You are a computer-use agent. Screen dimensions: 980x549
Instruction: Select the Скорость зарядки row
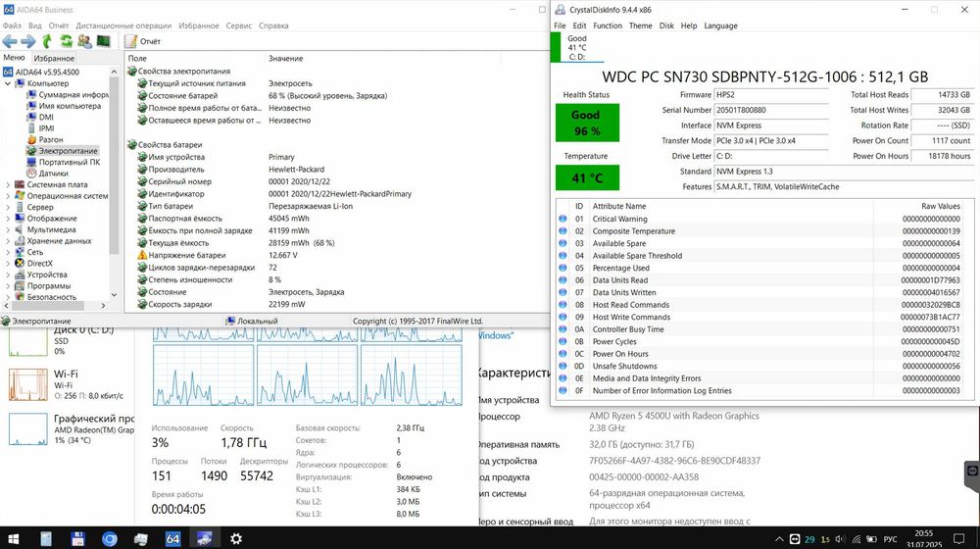(336, 304)
